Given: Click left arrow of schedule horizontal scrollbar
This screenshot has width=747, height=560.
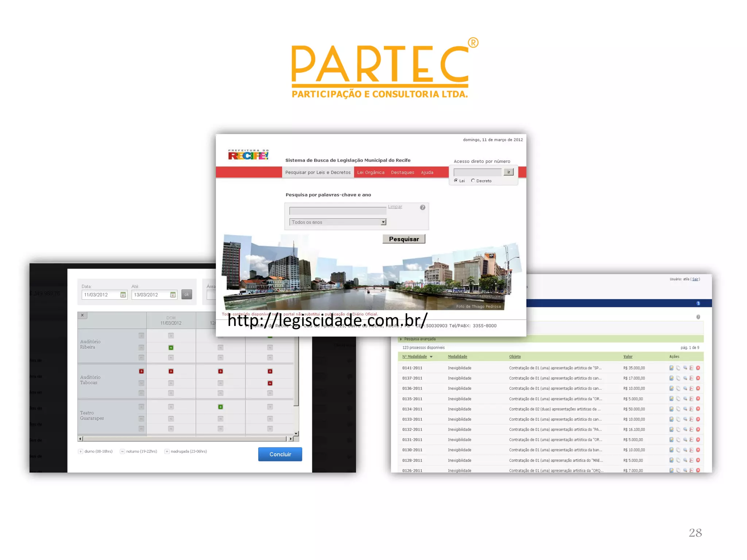Looking at the screenshot, I should point(80,439).
